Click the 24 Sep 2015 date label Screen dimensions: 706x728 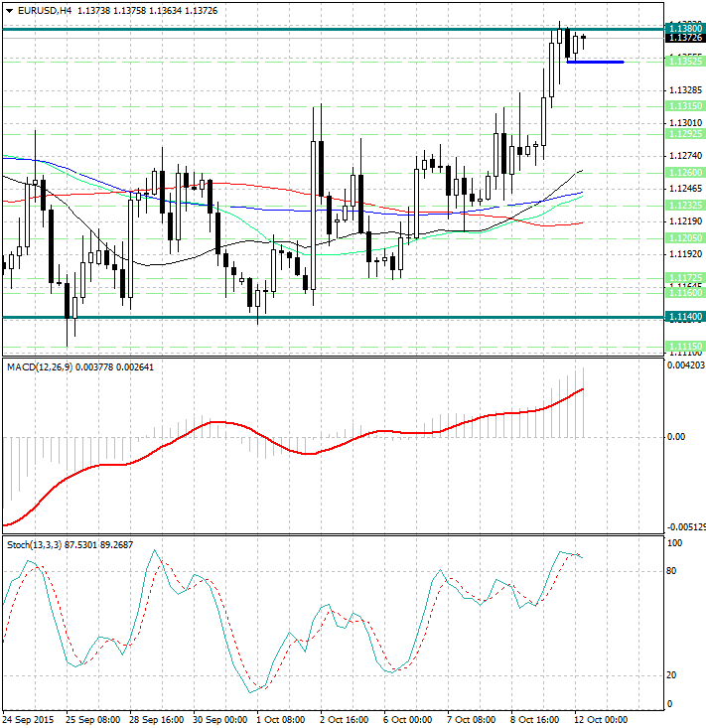point(28,720)
